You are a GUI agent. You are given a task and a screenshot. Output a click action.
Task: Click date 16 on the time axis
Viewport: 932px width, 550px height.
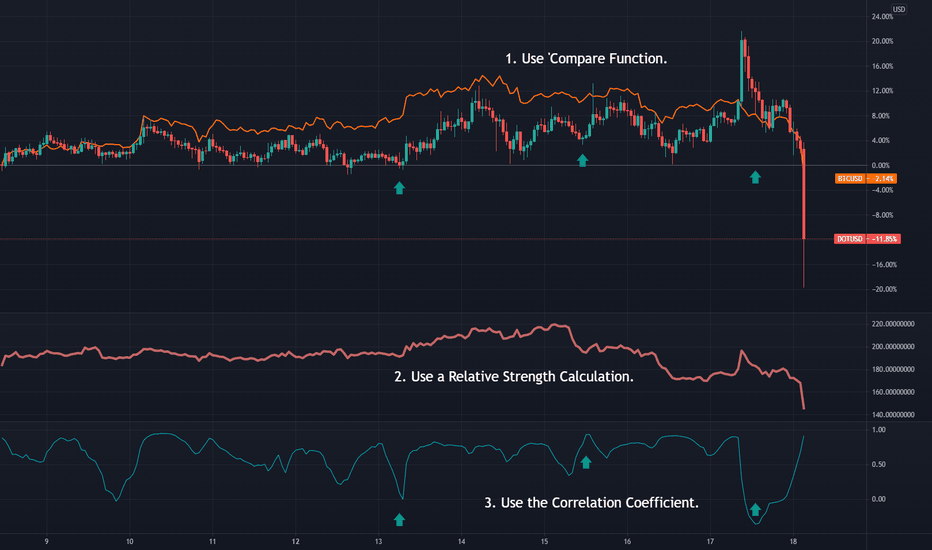pos(627,542)
